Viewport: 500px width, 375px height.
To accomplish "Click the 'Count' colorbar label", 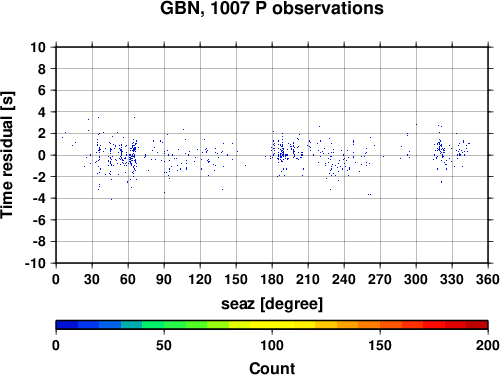I will click(x=272, y=368).
